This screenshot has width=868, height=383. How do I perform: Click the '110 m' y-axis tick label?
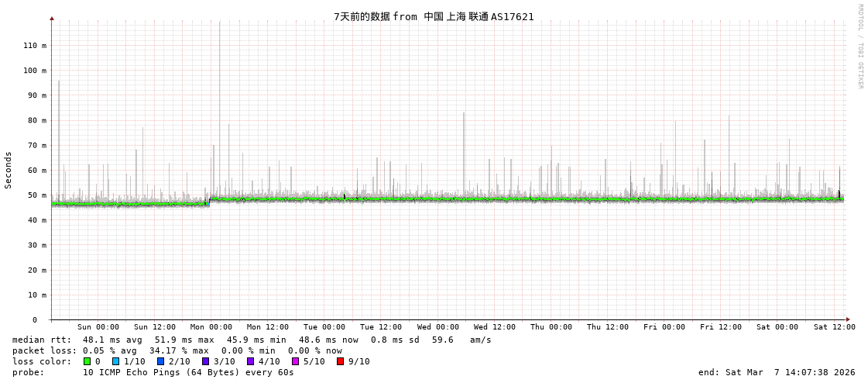coord(35,46)
